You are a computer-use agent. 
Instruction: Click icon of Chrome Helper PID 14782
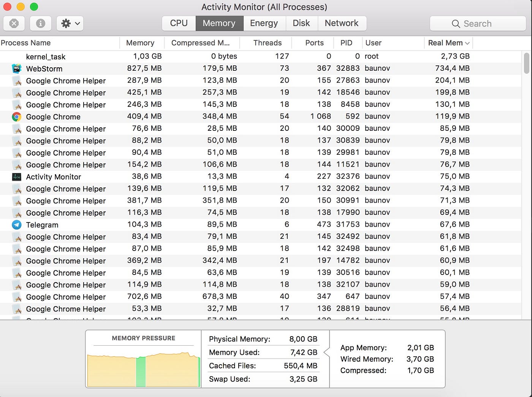[x=16, y=261]
